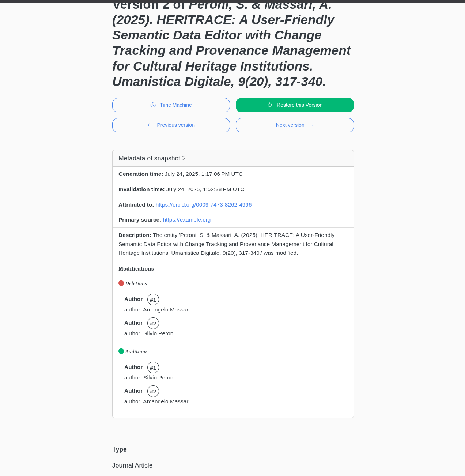Click the #2 badge under Additions
The width and height of the screenshot is (465, 476).
click(153, 391)
